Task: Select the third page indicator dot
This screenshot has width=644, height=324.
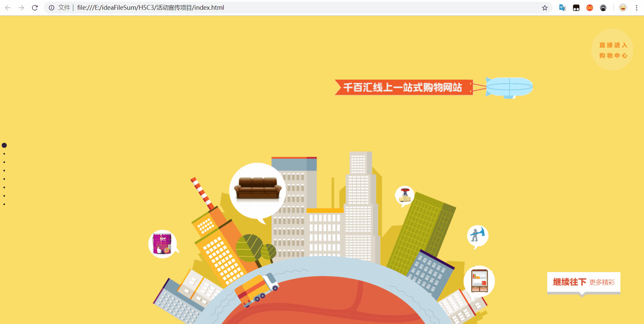Action: [x=4, y=162]
